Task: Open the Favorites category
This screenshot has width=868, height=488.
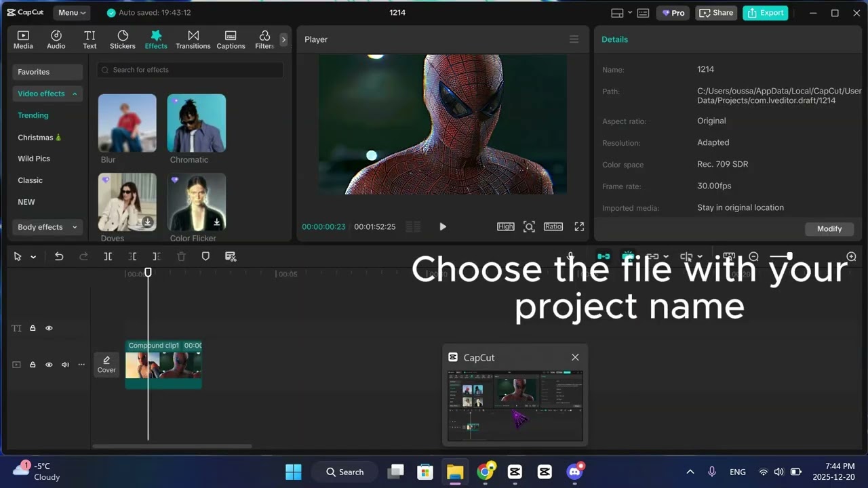Action: (x=47, y=72)
